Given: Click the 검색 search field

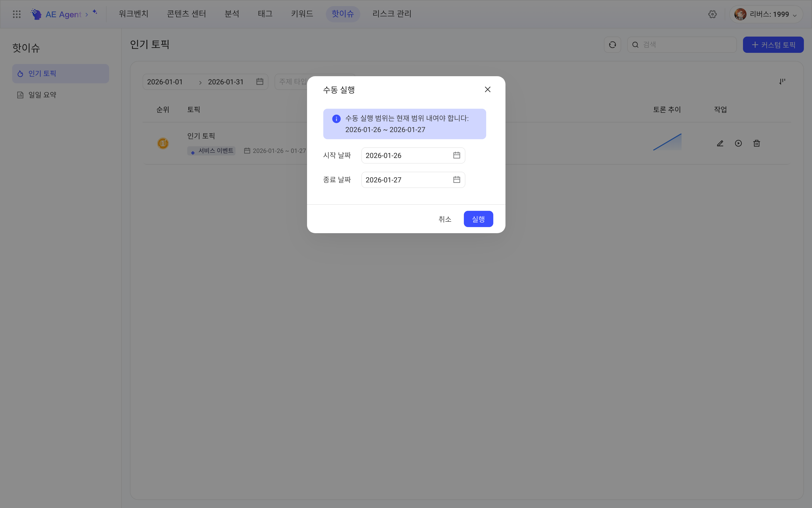Looking at the screenshot, I should [682, 45].
